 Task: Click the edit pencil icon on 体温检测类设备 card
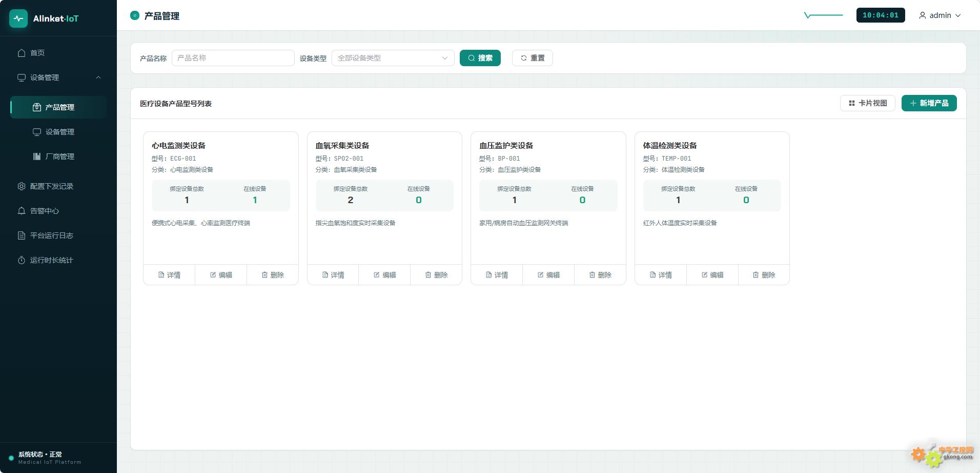pyautogui.click(x=705, y=275)
